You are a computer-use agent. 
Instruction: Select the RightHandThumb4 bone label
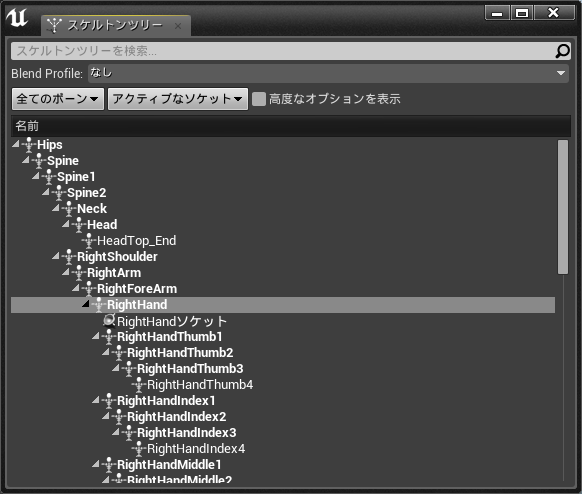pyautogui.click(x=200, y=385)
